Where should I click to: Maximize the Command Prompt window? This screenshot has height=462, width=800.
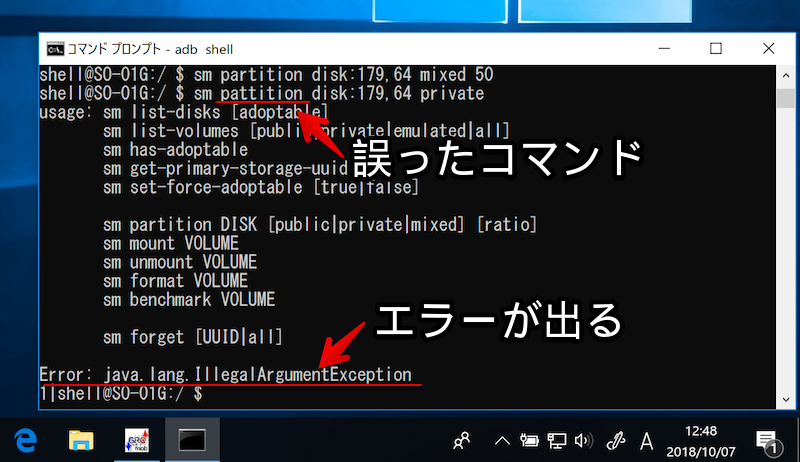[715, 48]
